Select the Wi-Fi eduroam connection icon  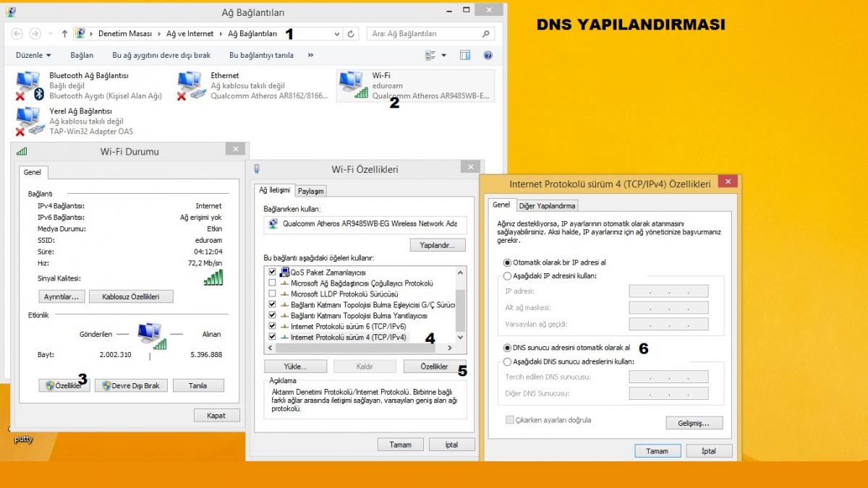tap(353, 85)
